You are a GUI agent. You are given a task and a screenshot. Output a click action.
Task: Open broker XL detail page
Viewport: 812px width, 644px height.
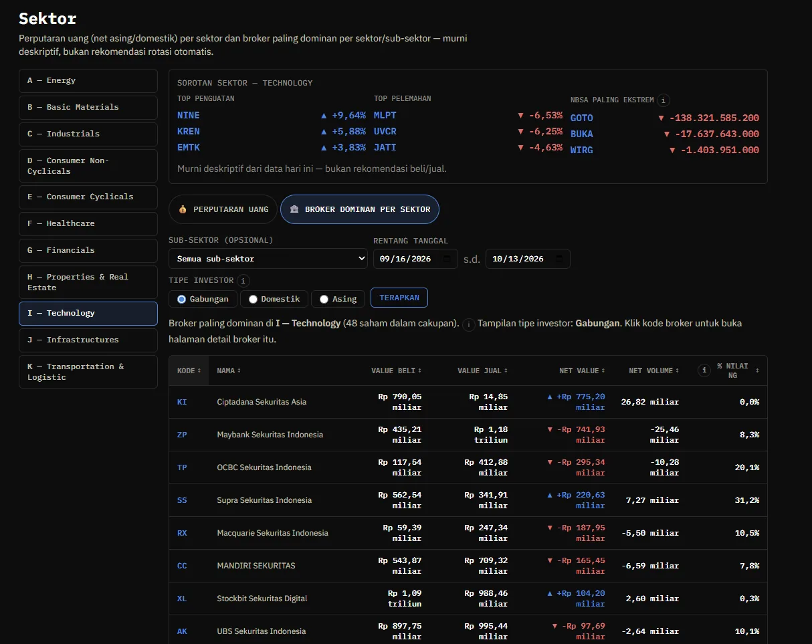tap(182, 599)
